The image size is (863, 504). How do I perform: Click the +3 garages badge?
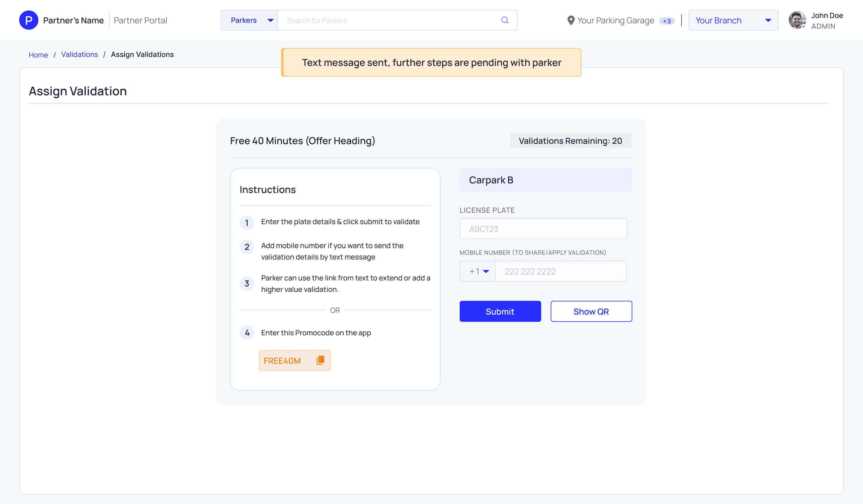point(666,21)
